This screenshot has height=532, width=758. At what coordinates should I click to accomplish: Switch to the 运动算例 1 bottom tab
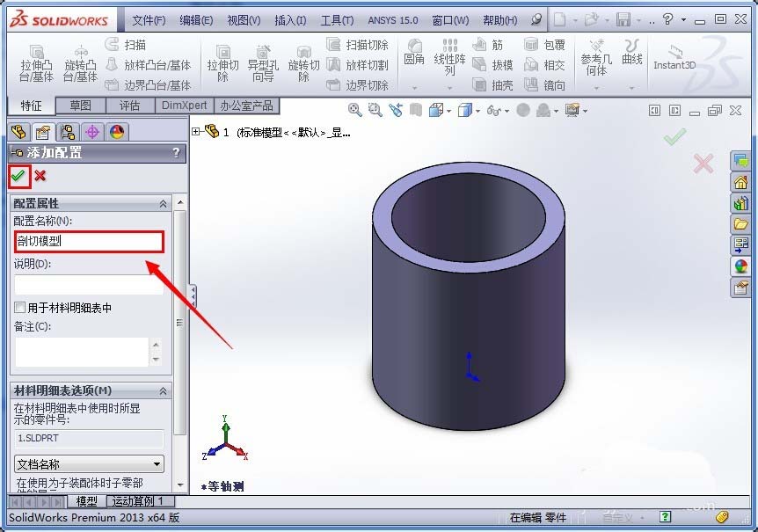tap(138, 501)
